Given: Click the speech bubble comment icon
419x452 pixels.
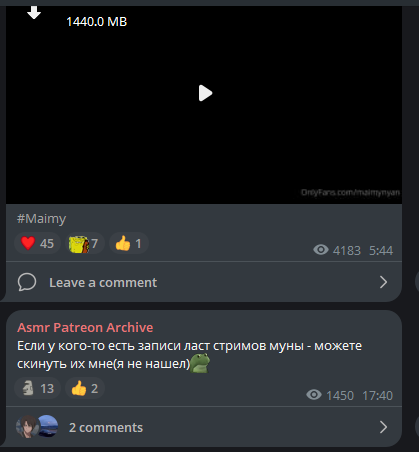Looking at the screenshot, I should click(x=27, y=282).
